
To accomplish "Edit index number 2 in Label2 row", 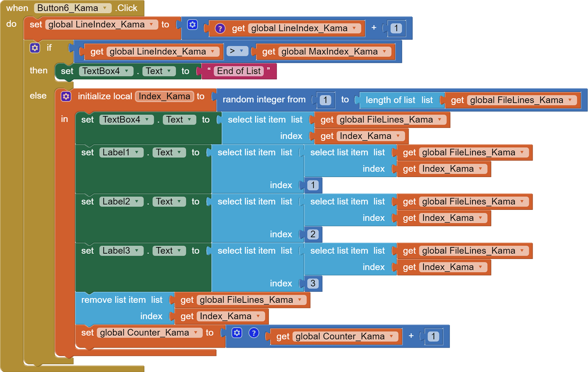I will (x=313, y=234).
